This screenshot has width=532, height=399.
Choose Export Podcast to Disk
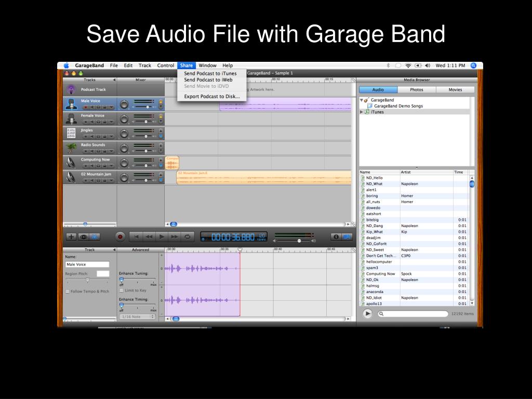pos(212,96)
